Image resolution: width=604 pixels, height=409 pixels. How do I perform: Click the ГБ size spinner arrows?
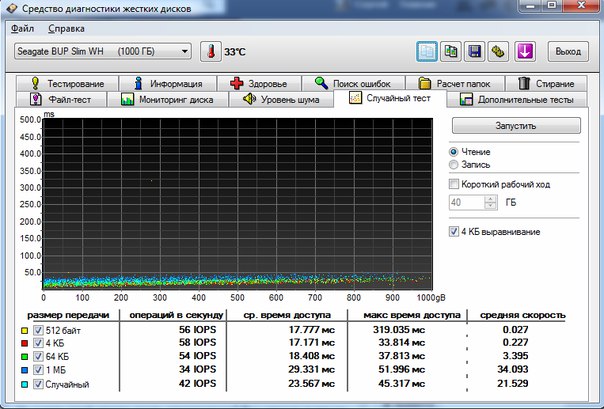[490, 202]
